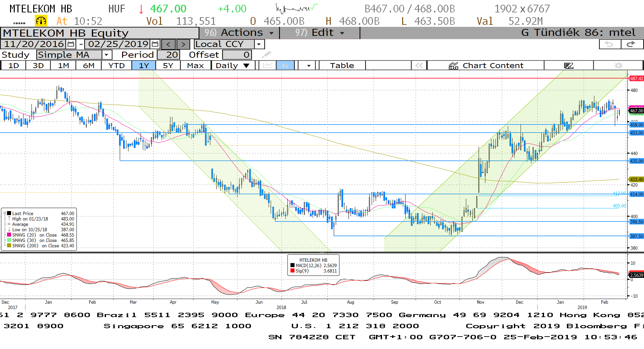Select the Max time range
Image resolution: width=644 pixels, height=349 pixels.
point(195,65)
